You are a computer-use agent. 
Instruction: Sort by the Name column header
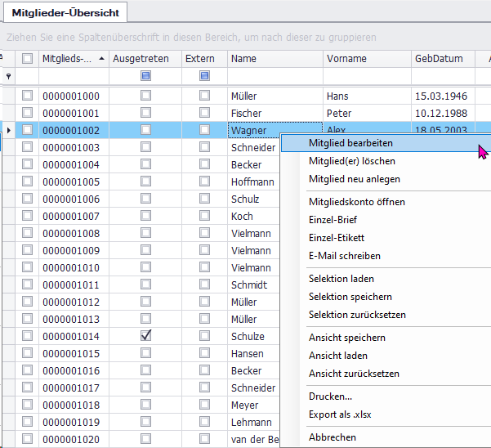(274, 59)
